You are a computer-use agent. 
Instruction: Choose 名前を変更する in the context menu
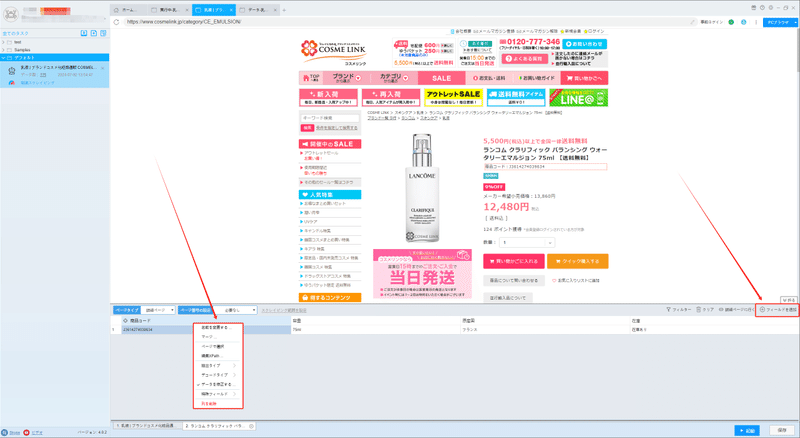coord(216,327)
